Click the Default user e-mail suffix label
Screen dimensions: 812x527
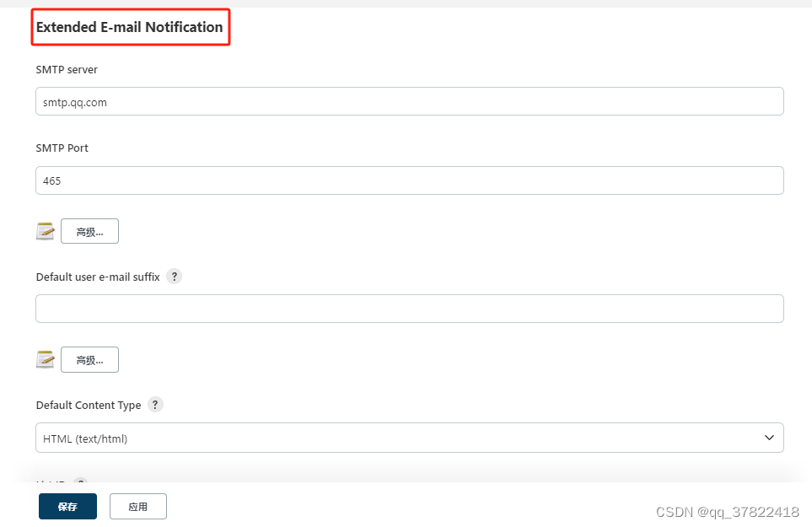[x=98, y=277]
